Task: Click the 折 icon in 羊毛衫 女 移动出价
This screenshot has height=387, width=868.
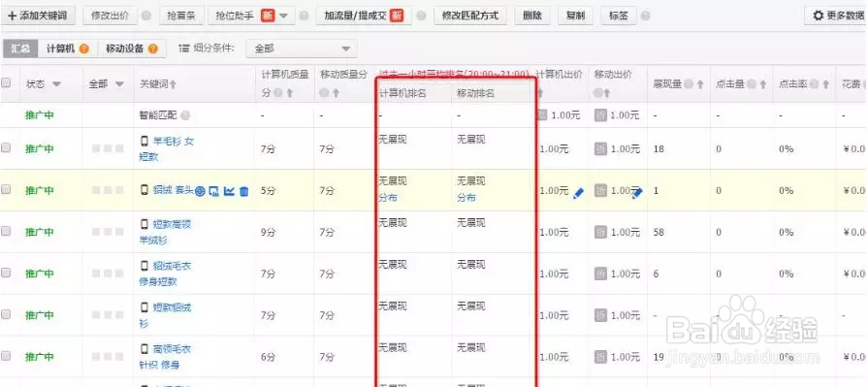Action: (601, 149)
